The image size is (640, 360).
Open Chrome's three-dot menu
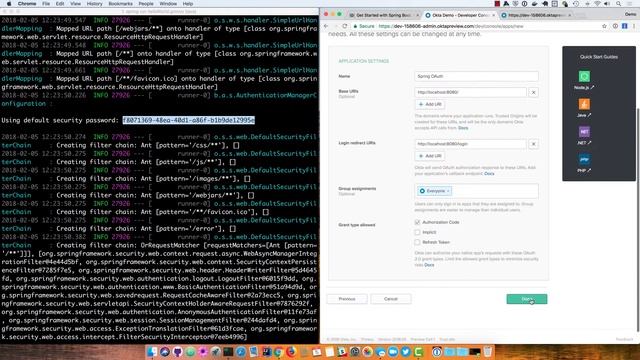[x=634, y=26]
